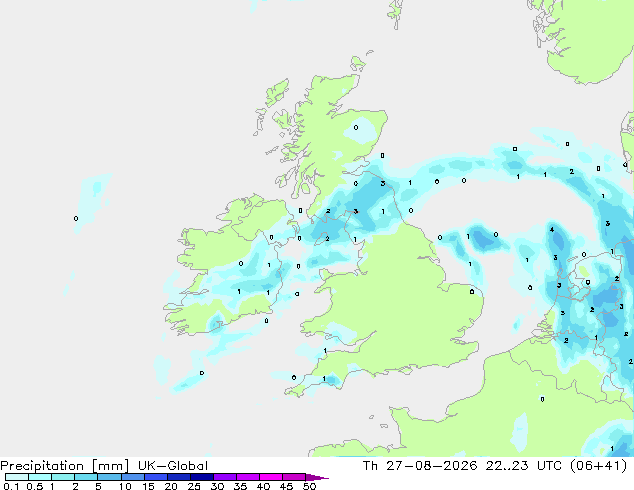Pick the 10–15 mm legend color swatch
The image size is (634, 490).
(x=132, y=477)
